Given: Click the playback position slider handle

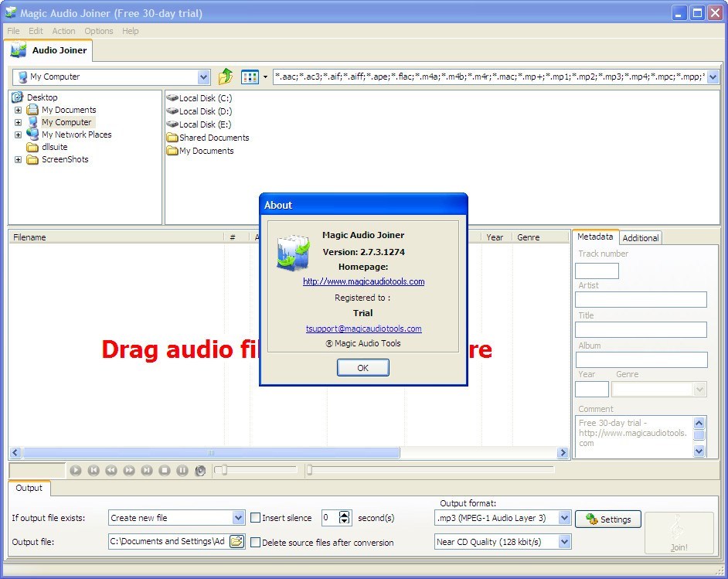Looking at the screenshot, I should pyautogui.click(x=309, y=470).
